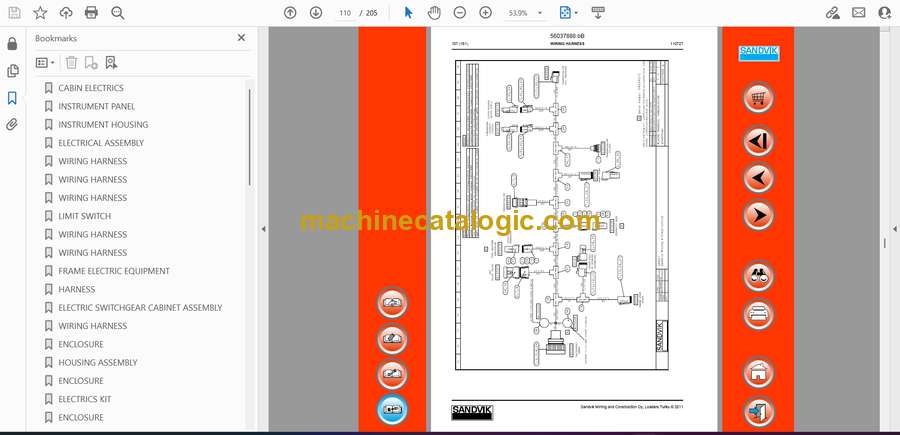Open INSTRUMENT HOUSING bookmark
The height and width of the screenshot is (435, 900).
tap(103, 125)
